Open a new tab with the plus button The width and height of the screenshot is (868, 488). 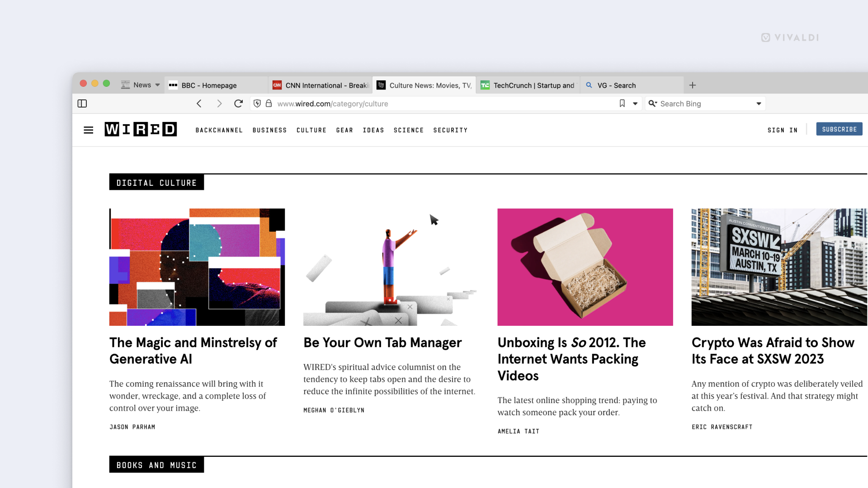tap(693, 85)
